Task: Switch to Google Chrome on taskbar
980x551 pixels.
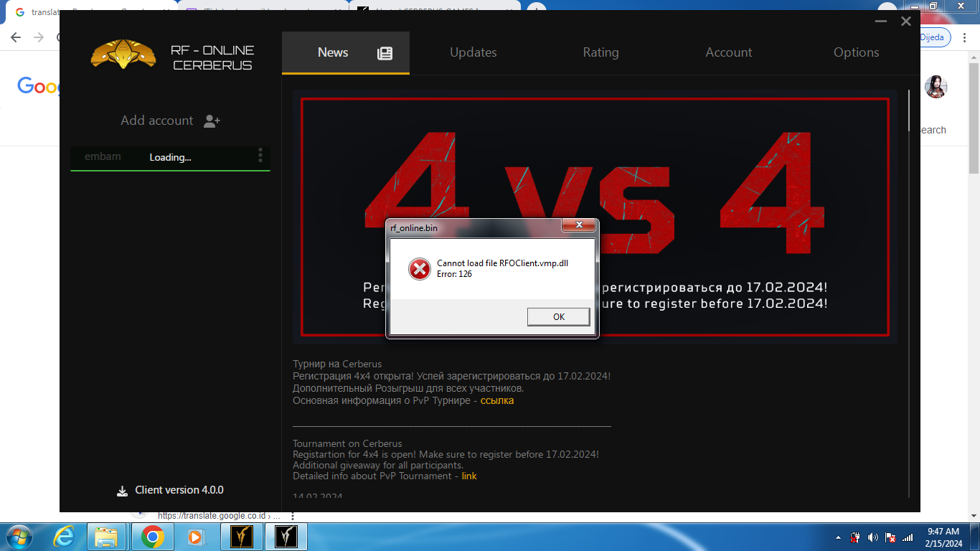Action: tap(152, 537)
